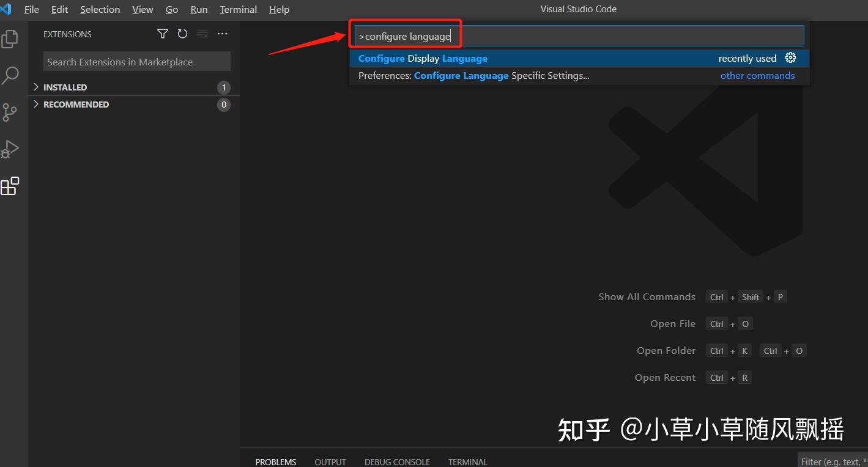Open the Help menu
868x467 pixels.
coord(279,10)
